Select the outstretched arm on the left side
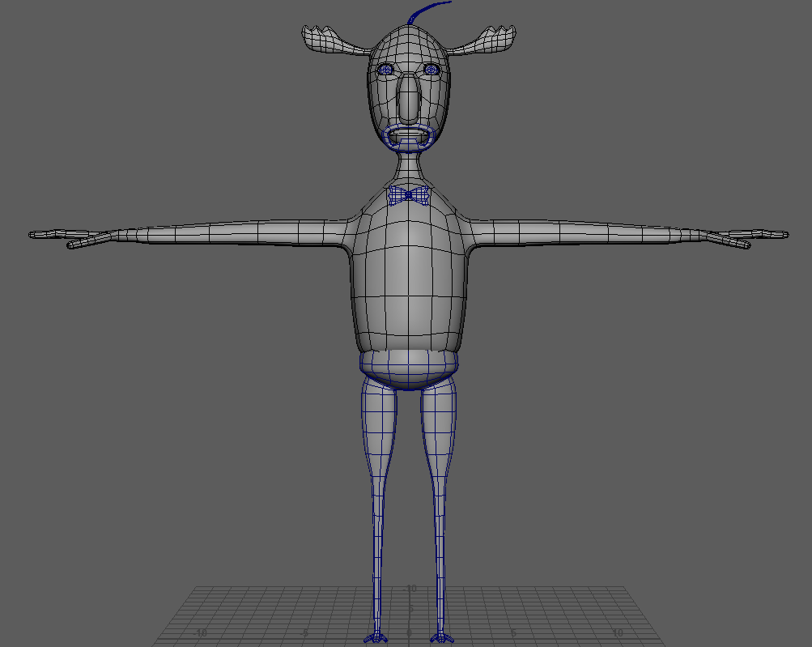Viewport: 812px width, 647px height. [x=235, y=234]
